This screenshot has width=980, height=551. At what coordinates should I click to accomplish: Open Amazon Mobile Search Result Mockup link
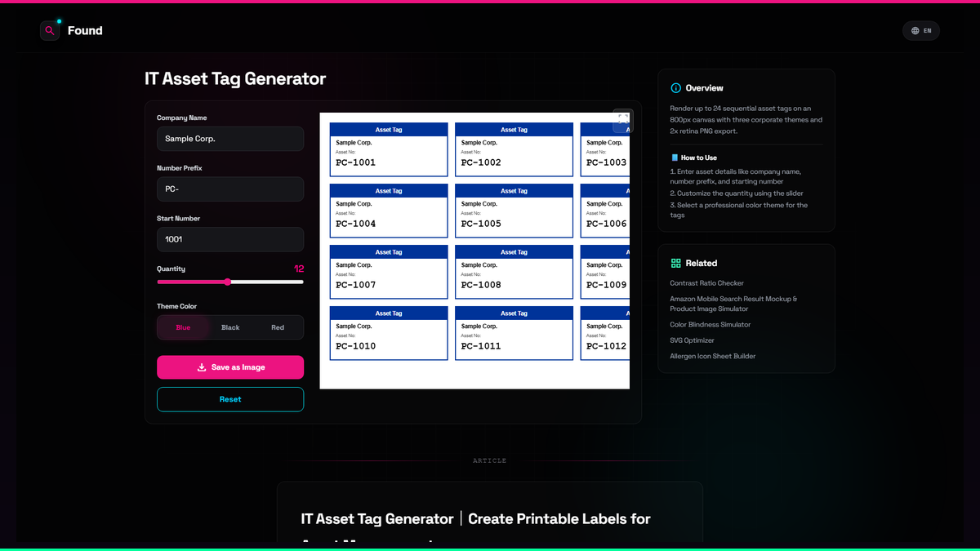pos(733,304)
